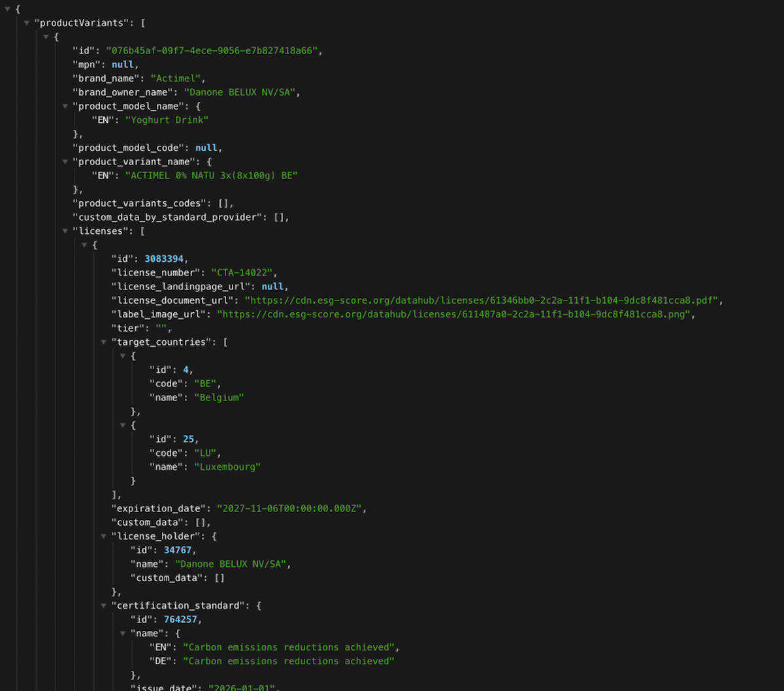Click the license_holder name Danone BELUX NV/SA
The height and width of the screenshot is (691, 784).
(x=230, y=564)
